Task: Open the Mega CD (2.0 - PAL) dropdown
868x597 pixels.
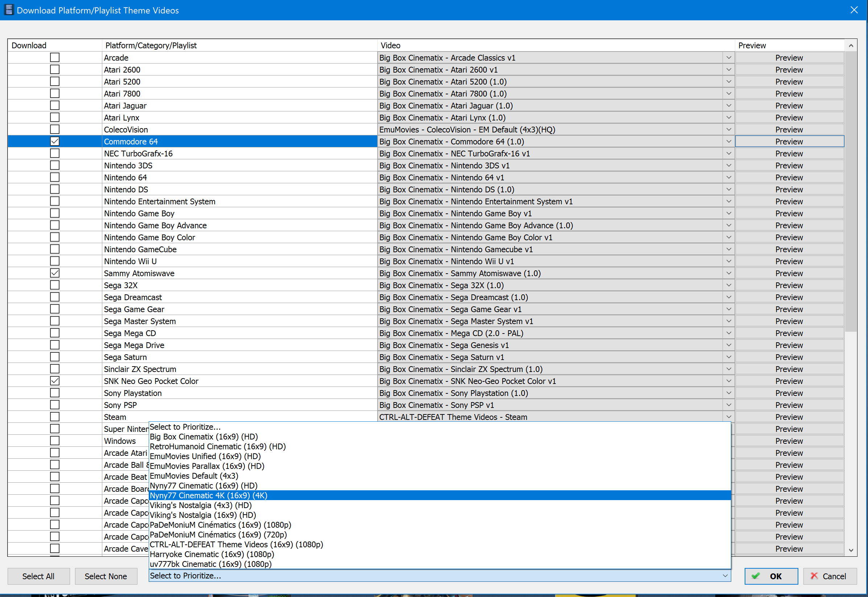Action: click(x=729, y=333)
